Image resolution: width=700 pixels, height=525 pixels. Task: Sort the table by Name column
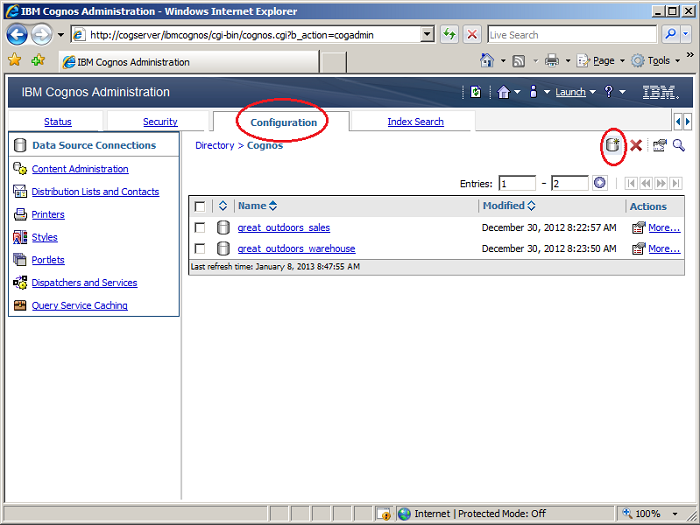click(258, 206)
